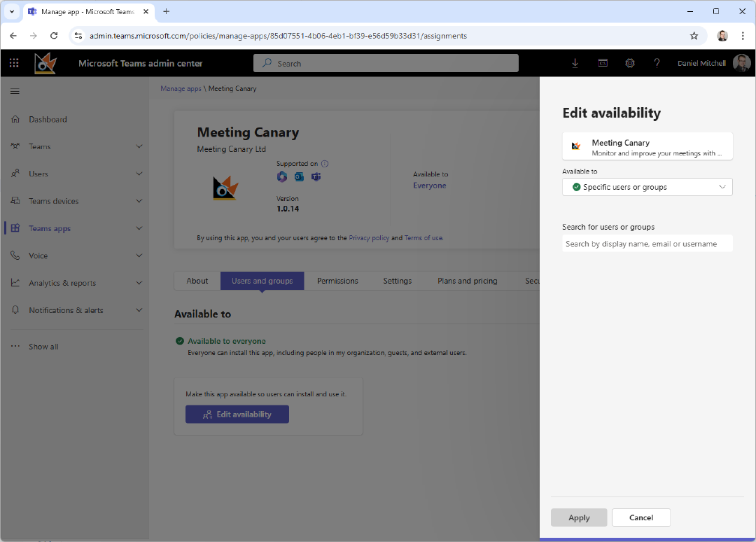Open Daniel Mitchell's profile avatar
Image resolution: width=756 pixels, height=542 pixels.
tap(741, 62)
